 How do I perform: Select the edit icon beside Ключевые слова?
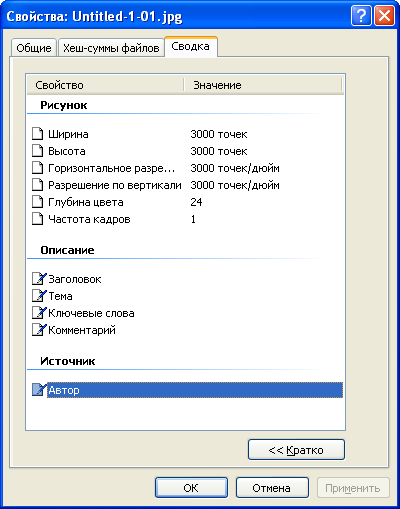(x=39, y=313)
